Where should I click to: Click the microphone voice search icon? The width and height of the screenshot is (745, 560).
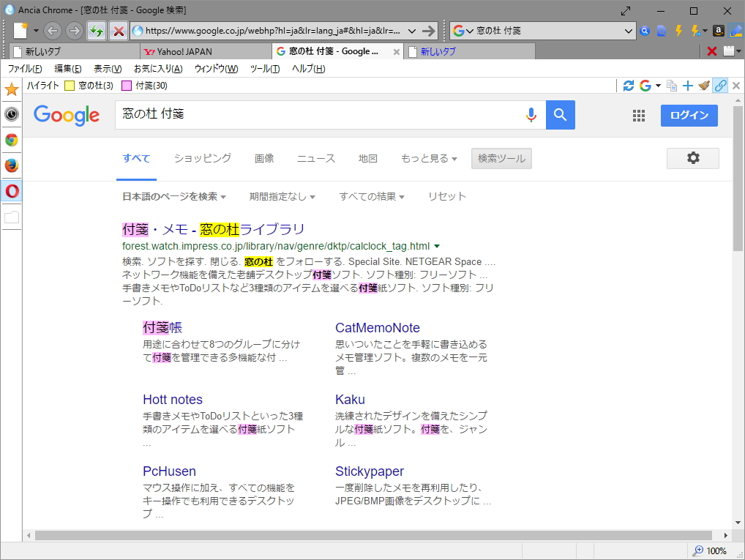tap(531, 115)
